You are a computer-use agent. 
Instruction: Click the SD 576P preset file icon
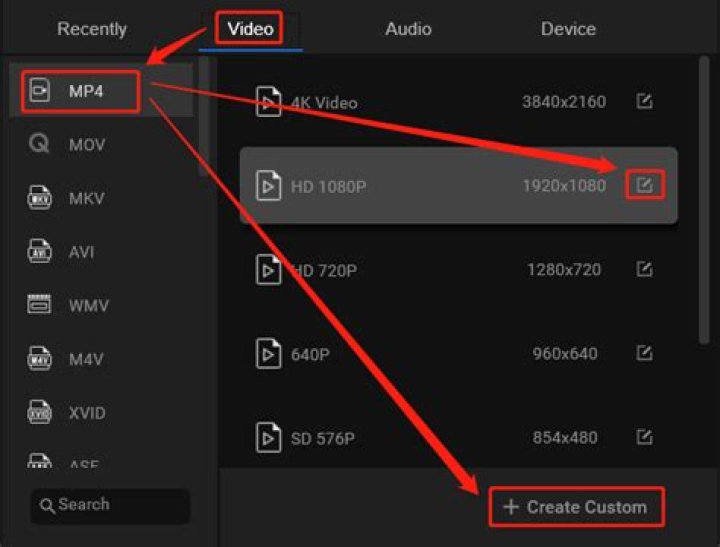click(x=268, y=438)
